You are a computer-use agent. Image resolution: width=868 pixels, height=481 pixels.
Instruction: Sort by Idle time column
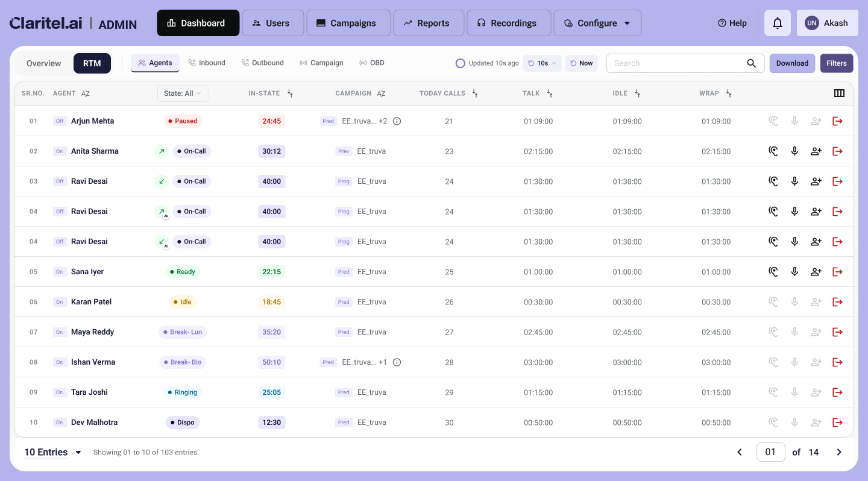[638, 93]
